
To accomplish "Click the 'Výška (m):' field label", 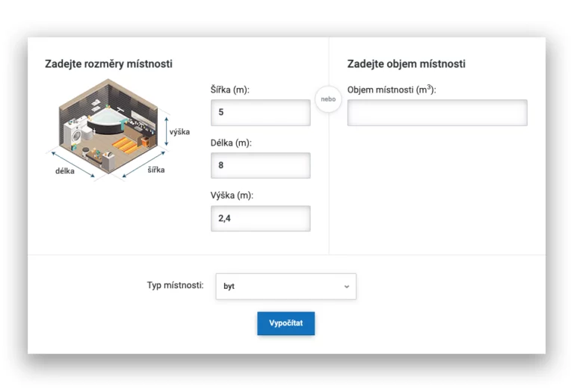I will click(x=232, y=196).
